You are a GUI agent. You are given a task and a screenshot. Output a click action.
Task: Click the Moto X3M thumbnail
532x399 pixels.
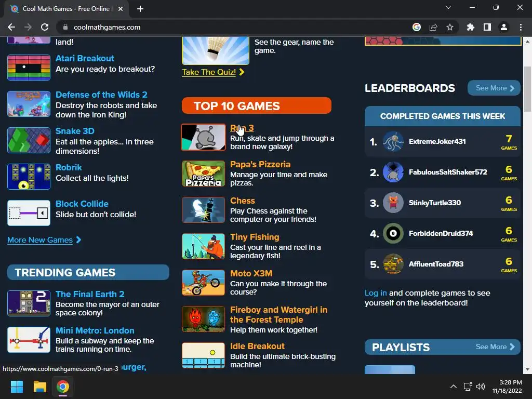pyautogui.click(x=203, y=282)
